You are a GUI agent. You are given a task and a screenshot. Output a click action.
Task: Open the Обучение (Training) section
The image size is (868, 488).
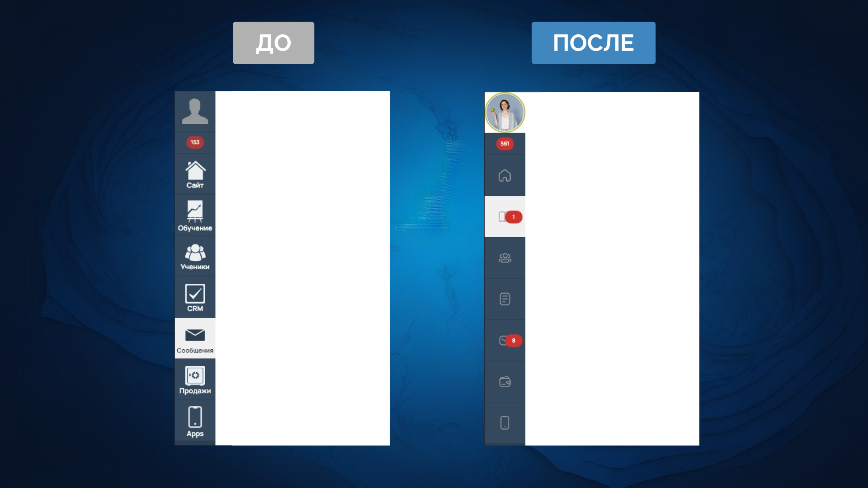point(195,215)
